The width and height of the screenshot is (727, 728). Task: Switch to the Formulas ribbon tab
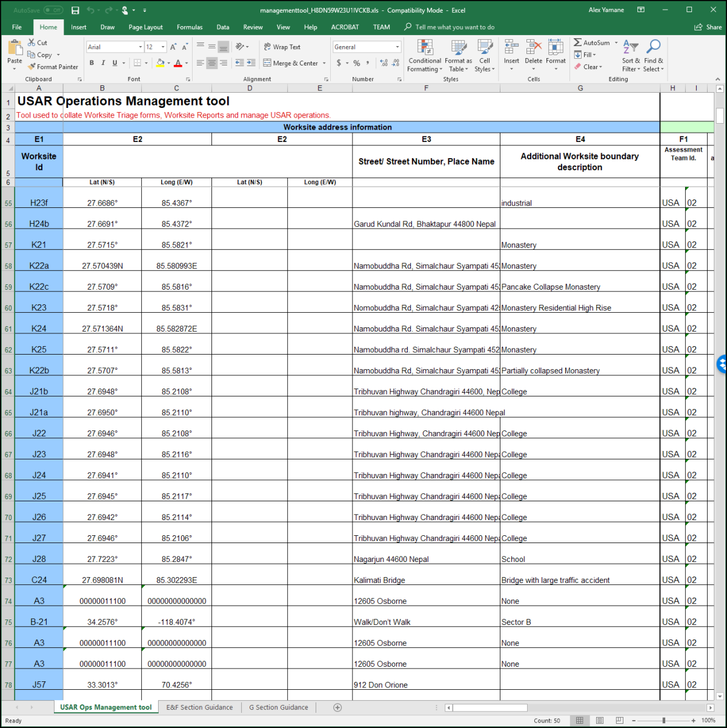189,27
